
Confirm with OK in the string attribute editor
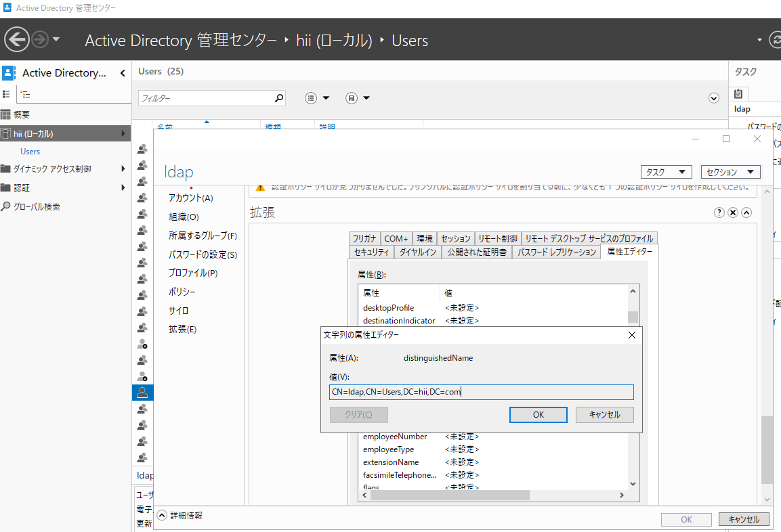tap(538, 414)
